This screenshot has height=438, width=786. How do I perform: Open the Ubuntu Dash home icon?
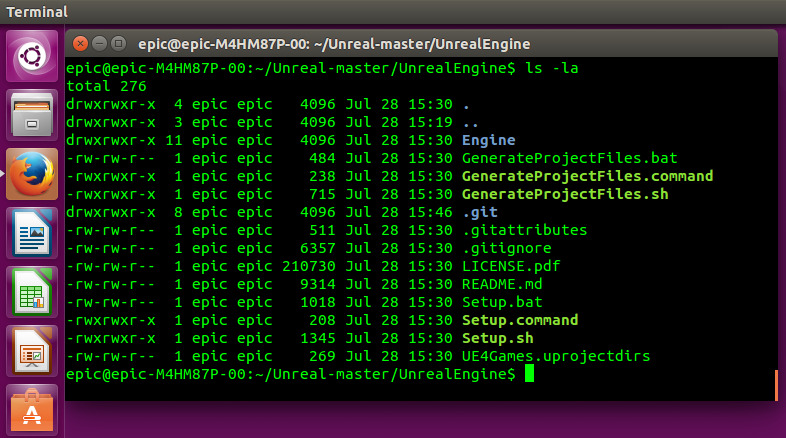tap(32, 56)
